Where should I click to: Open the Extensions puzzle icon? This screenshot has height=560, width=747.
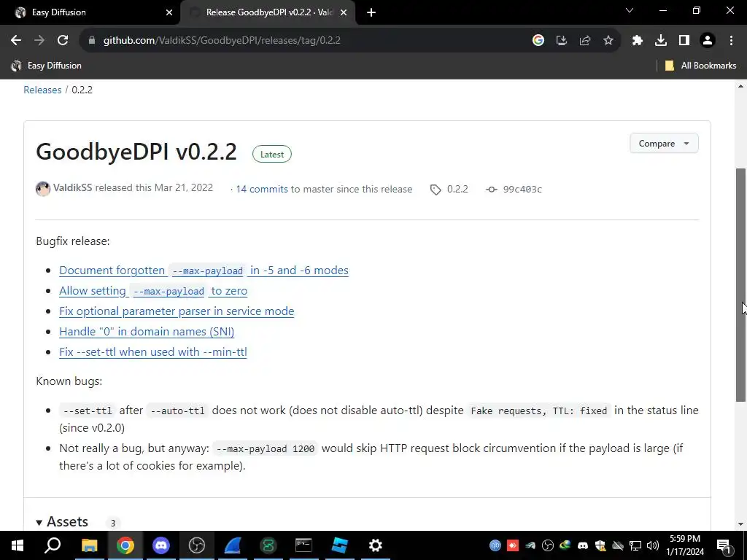638,41
